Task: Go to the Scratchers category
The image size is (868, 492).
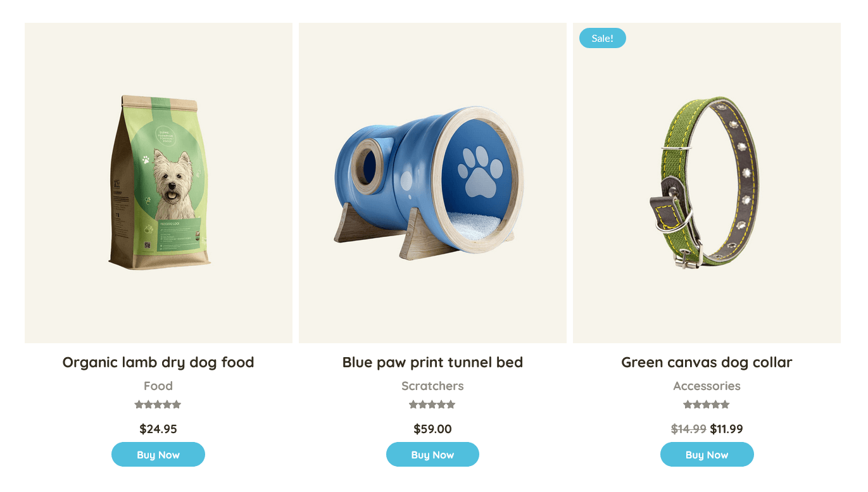Action: click(x=432, y=386)
